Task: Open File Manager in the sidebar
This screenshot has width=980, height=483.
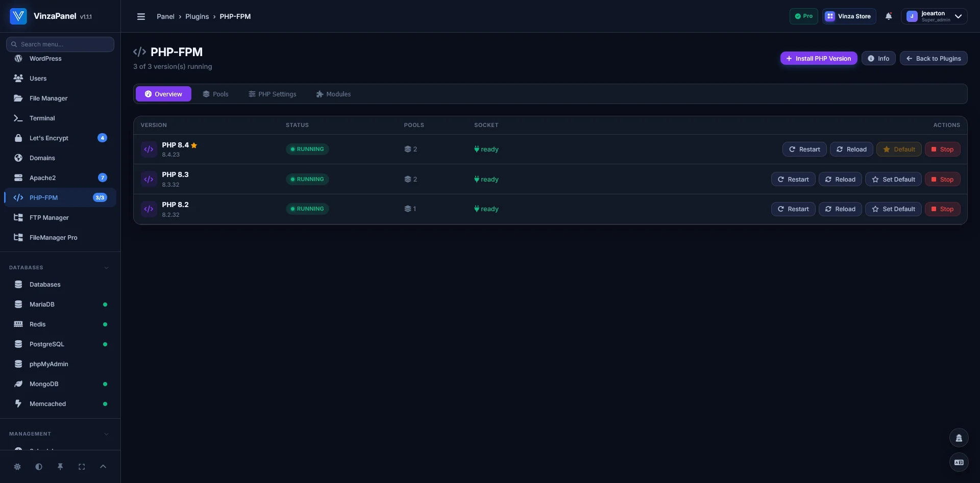Action: (60, 98)
